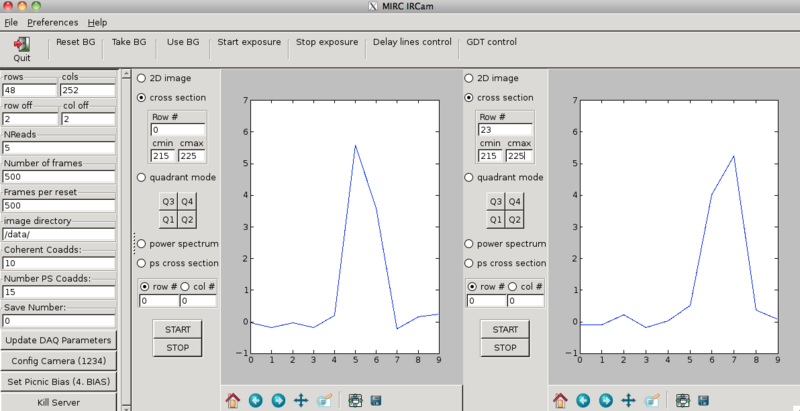
Task: Click the Quit icon in the toolbar
Action: [x=21, y=44]
